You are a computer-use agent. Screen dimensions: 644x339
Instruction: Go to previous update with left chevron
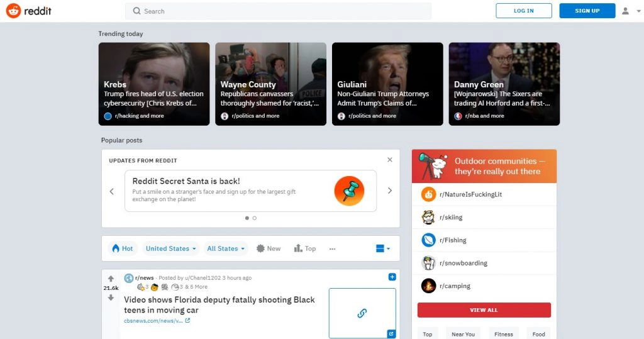(x=112, y=191)
